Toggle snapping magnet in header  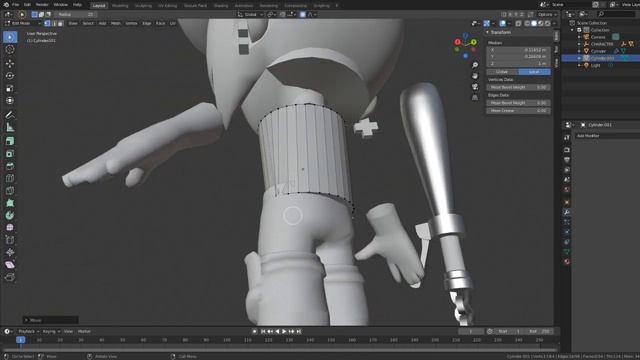282,14
